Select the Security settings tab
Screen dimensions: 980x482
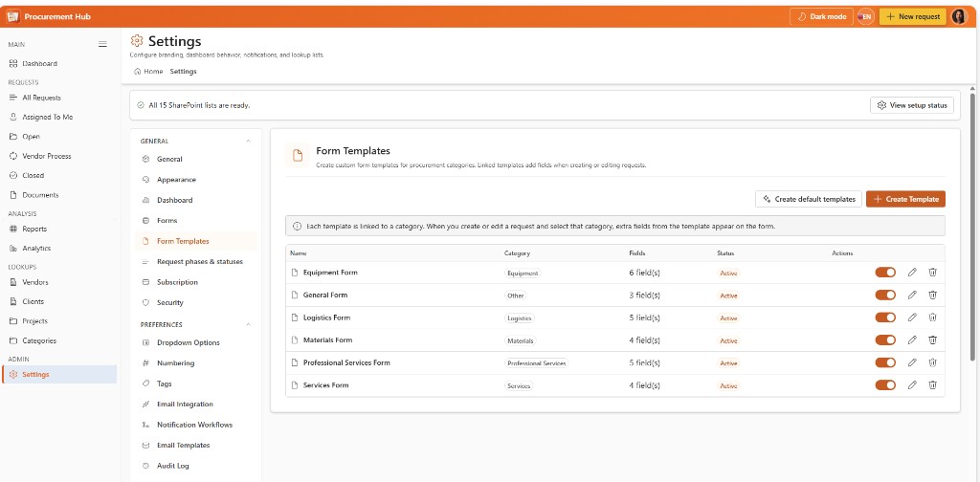click(x=195, y=303)
